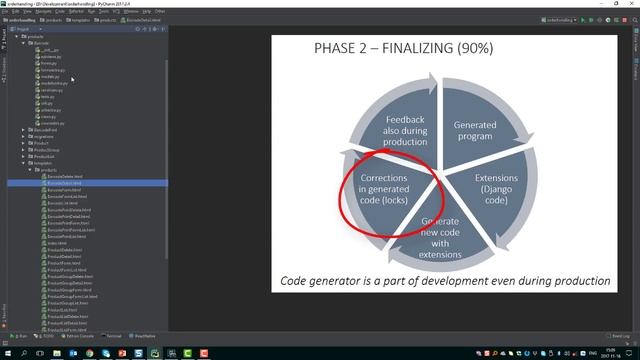Expand the BarcodePrint folder arrow
The image size is (640, 360).
pyautogui.click(x=23, y=130)
